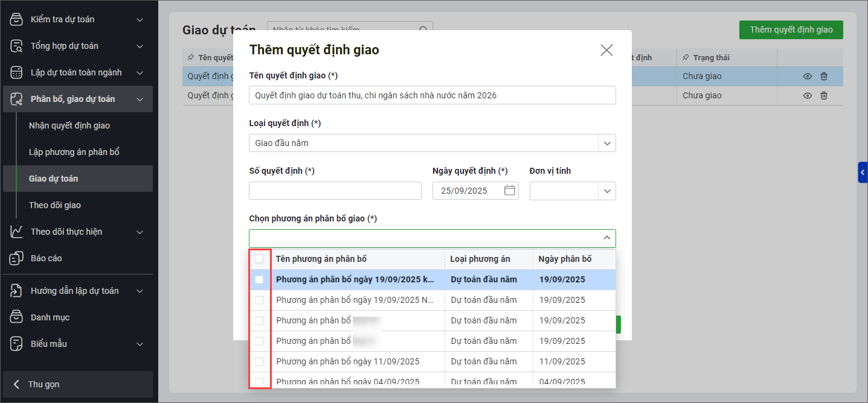Screen dimensions: 868x403
Task: Open Theo dõi giao menu item
Action: (x=55, y=205)
